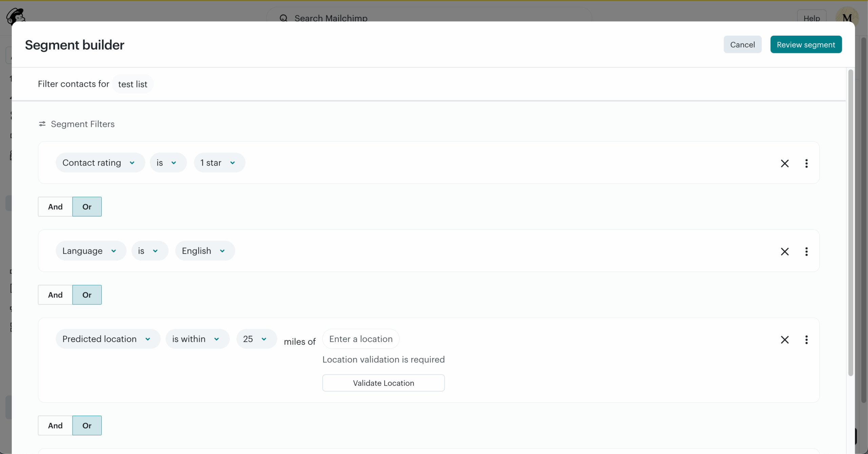Open the 'is' operator dropdown for Language

(x=150, y=251)
